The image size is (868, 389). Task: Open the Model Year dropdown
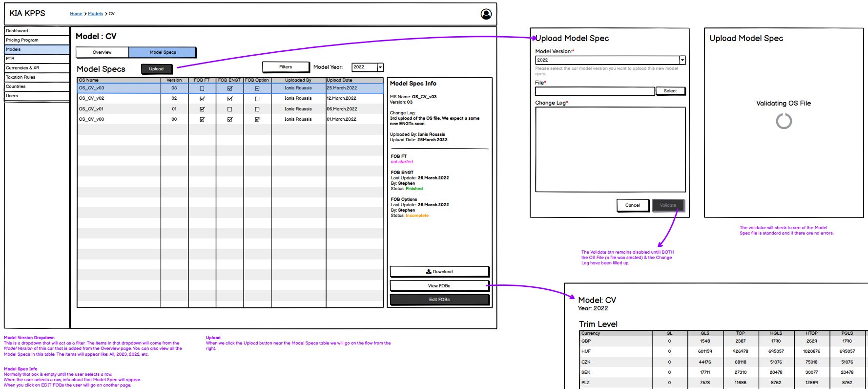(x=367, y=67)
